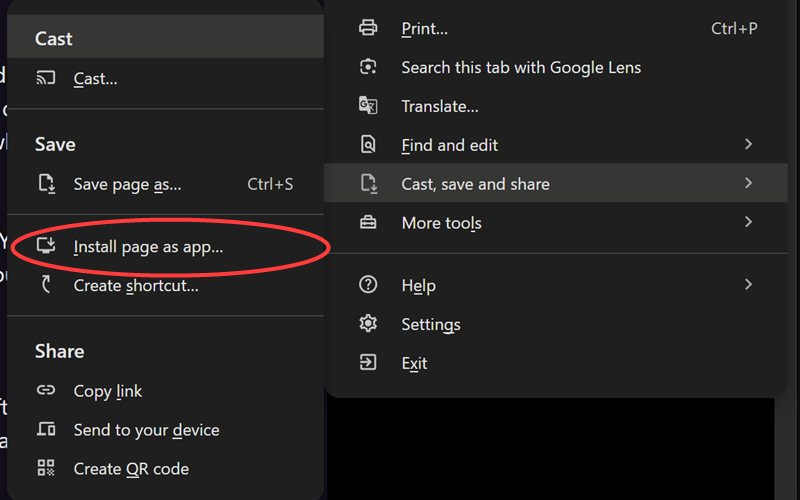Click the More tools toolbox icon

tap(368, 222)
